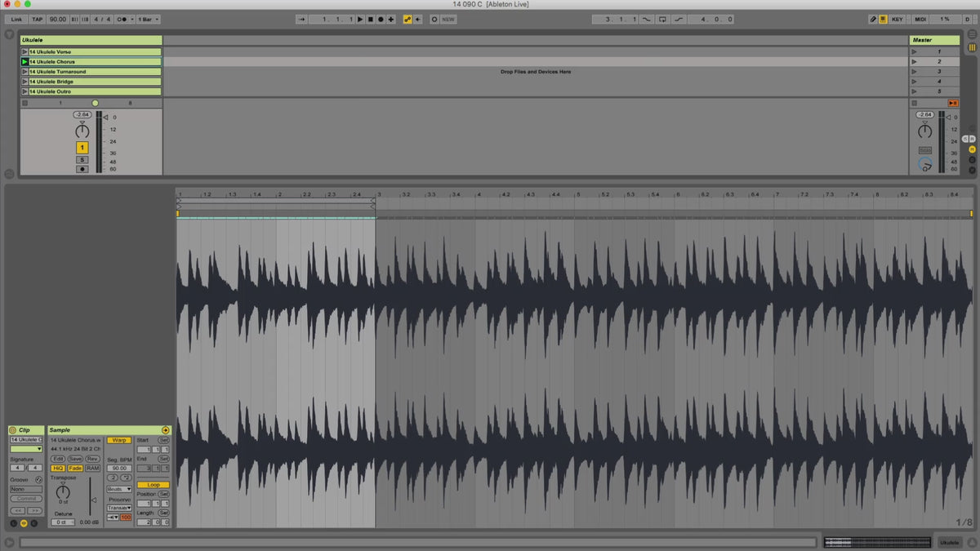Click the tempo field showing 90.00

[58, 19]
